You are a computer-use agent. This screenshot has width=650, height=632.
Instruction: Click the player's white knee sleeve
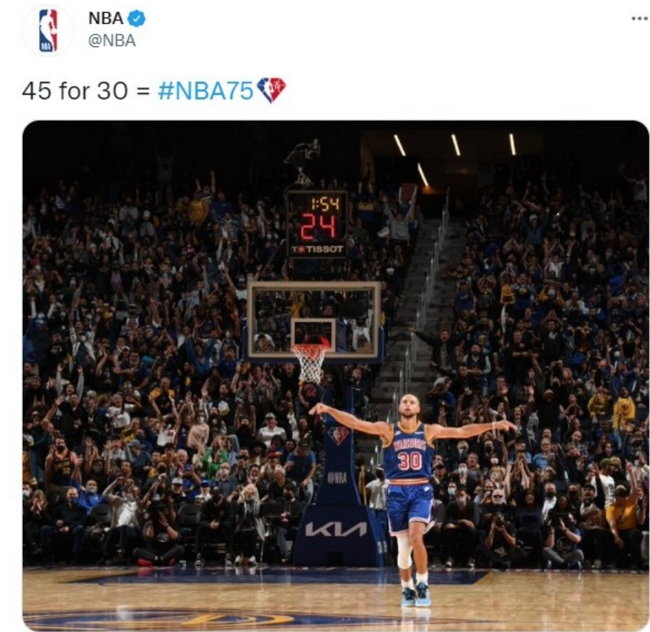click(x=404, y=551)
